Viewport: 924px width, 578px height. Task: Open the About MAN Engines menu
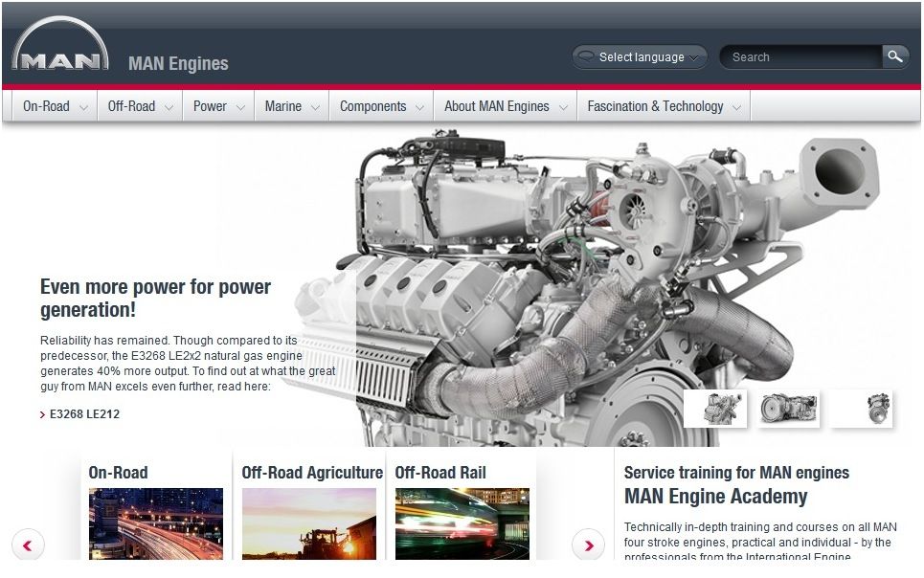coord(505,106)
